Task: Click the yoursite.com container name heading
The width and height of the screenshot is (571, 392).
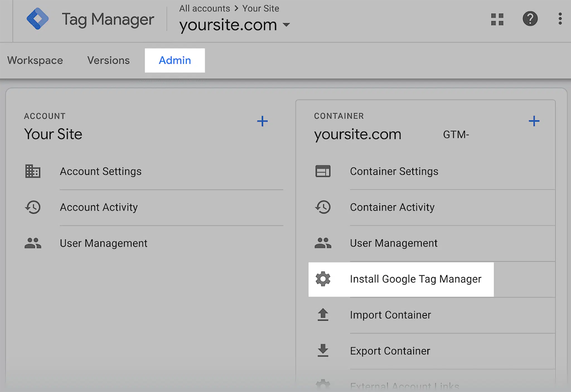Action: [358, 135]
